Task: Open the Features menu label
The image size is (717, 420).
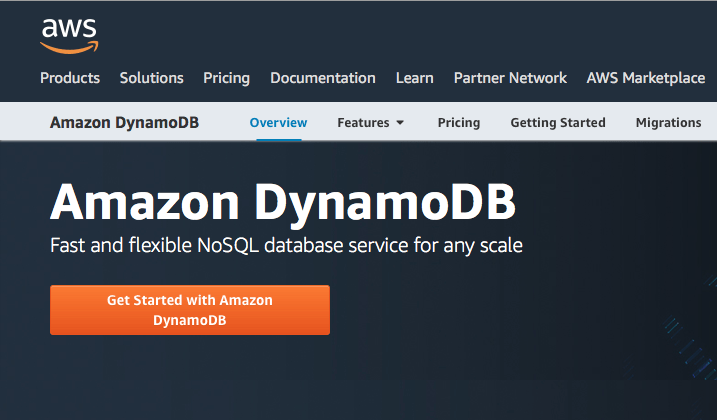Action: pyautogui.click(x=363, y=123)
